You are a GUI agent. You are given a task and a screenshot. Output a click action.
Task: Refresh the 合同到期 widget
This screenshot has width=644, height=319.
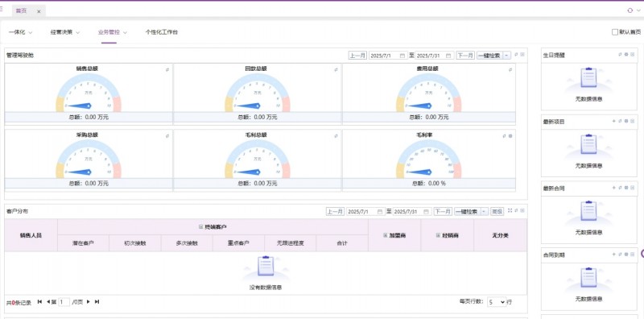(x=620, y=255)
